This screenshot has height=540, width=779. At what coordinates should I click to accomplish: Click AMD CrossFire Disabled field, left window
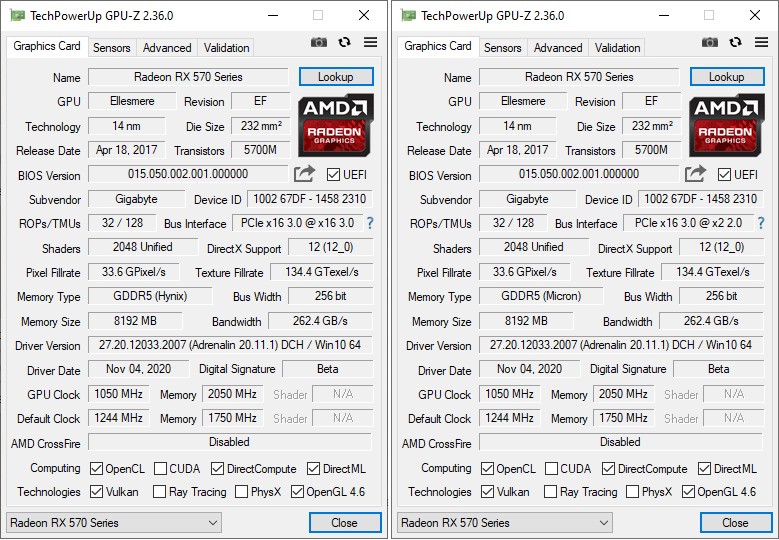pyautogui.click(x=230, y=442)
